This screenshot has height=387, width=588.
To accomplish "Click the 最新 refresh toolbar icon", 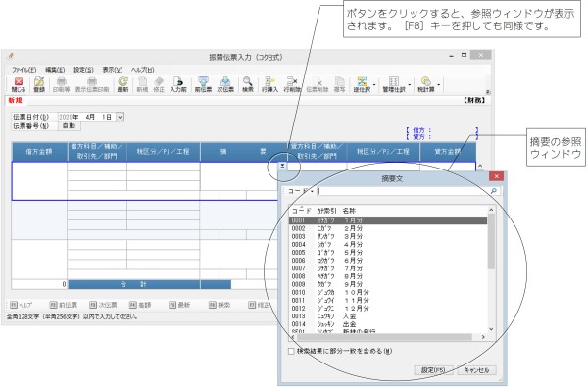I will [123, 85].
